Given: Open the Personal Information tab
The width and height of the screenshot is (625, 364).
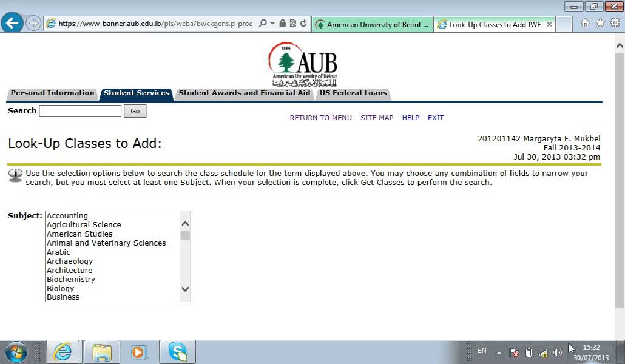Looking at the screenshot, I should (52, 93).
